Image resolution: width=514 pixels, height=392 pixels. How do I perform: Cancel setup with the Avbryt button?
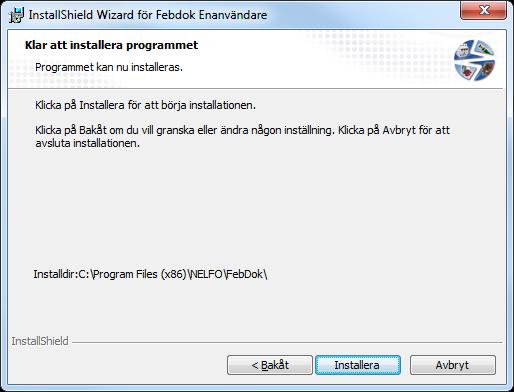453,365
